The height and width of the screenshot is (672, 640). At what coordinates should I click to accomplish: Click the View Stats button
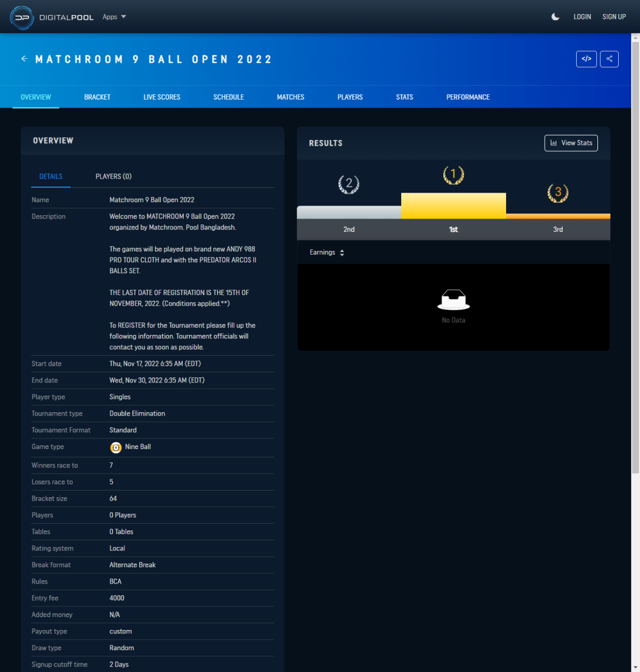pyautogui.click(x=571, y=143)
